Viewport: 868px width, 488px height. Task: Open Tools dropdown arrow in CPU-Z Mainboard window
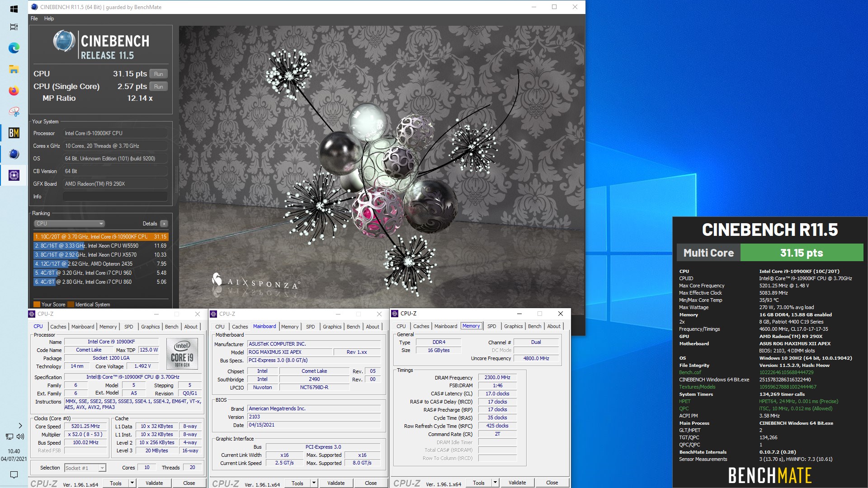(x=314, y=483)
